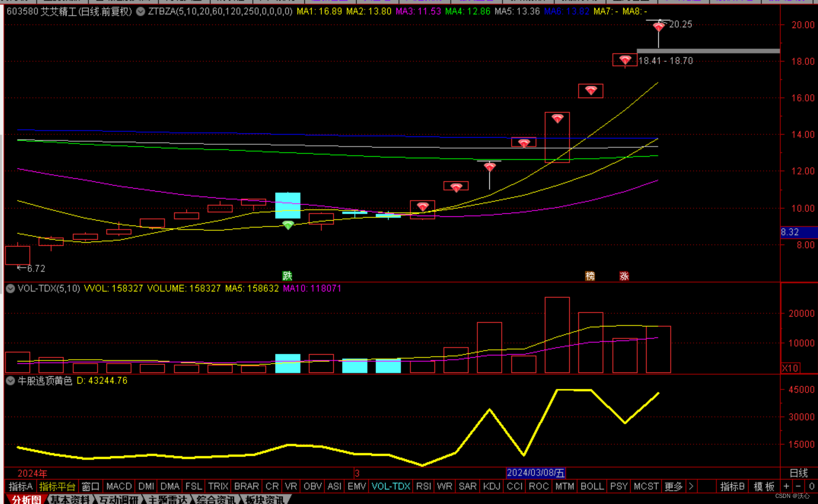The height and width of the screenshot is (504, 818).
Task: Click the orange 榜 marker icon
Action: coord(590,276)
